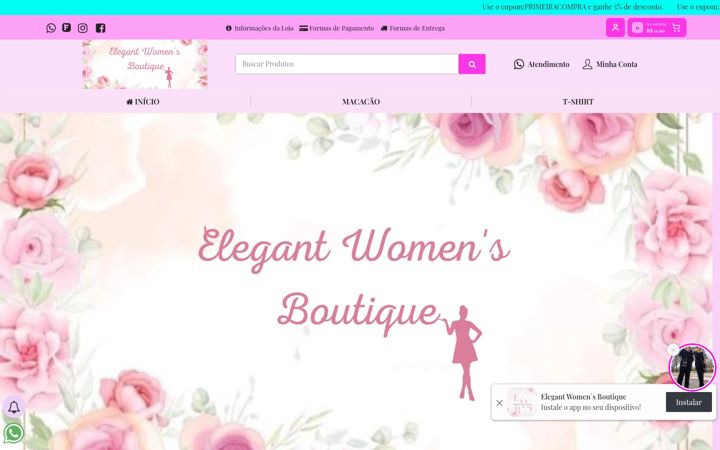Click the user account icon button
This screenshot has height=450, width=720.
pyautogui.click(x=615, y=28)
